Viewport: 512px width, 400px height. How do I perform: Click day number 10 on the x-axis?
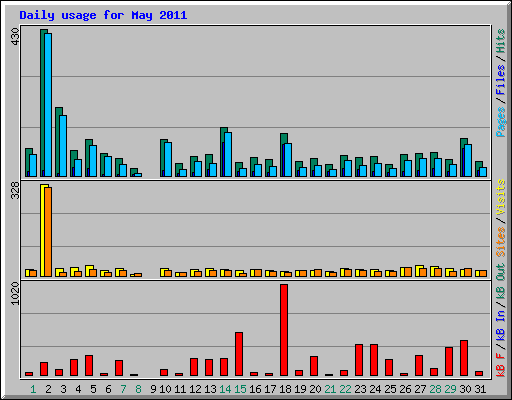[x=165, y=389]
